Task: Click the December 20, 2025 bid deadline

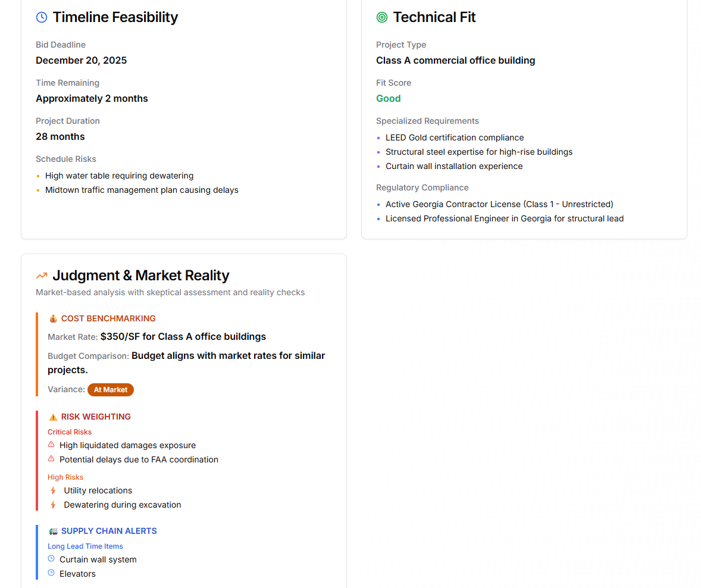Action: [81, 60]
